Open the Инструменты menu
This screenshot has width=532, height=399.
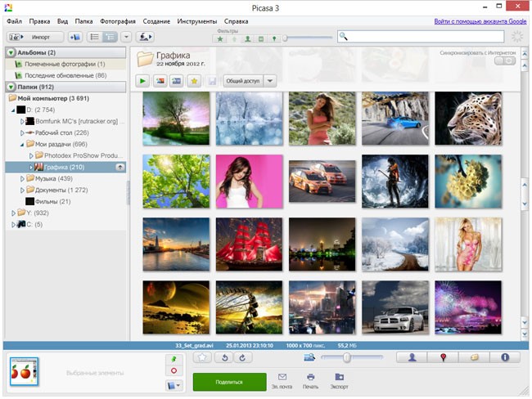pos(196,21)
